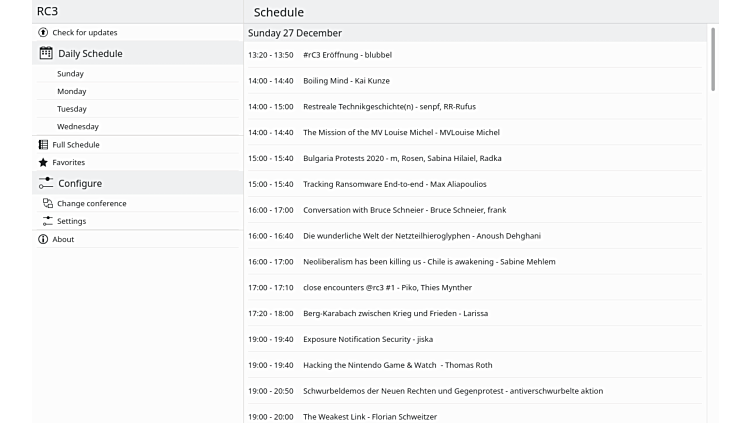752x423 pixels.
Task: Select Conversation with Bruce Schneier event
Action: [x=404, y=210]
